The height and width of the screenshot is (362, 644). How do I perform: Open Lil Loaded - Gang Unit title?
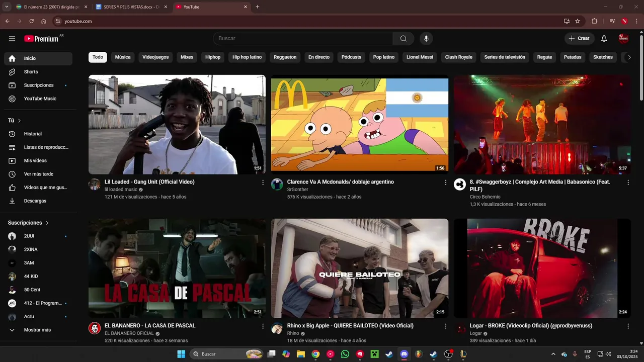tap(149, 182)
